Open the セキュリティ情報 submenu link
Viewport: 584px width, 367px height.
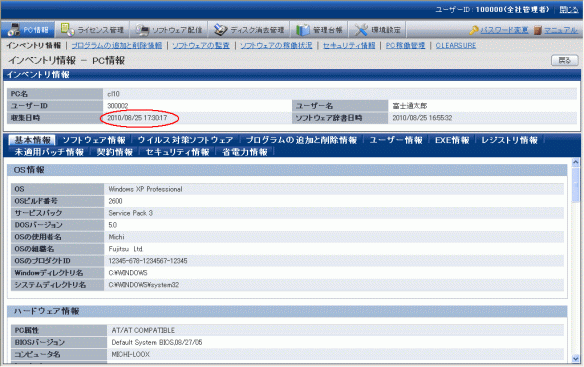(x=349, y=45)
